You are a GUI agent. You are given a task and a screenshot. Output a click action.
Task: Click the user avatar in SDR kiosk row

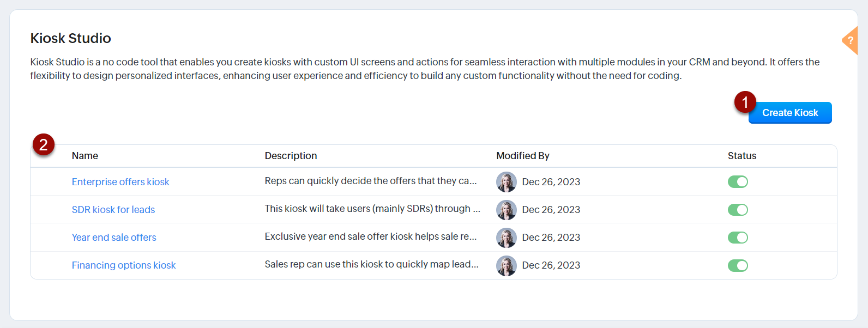(506, 210)
